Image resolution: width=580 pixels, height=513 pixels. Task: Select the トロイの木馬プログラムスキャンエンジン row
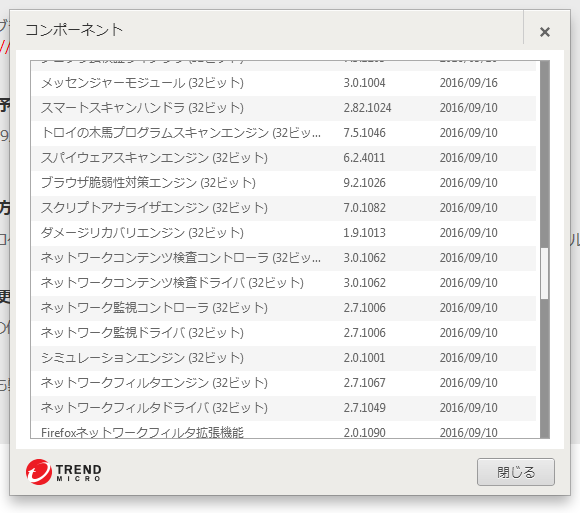click(284, 133)
